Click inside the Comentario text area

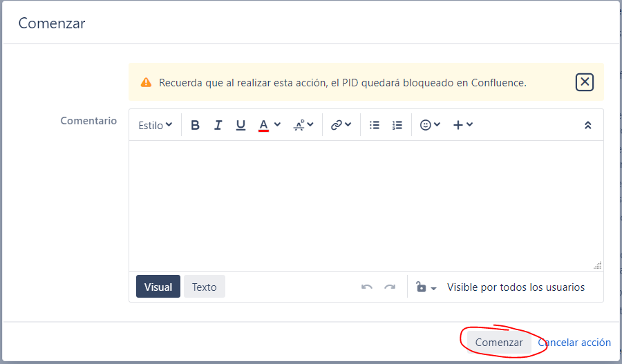[366, 206]
